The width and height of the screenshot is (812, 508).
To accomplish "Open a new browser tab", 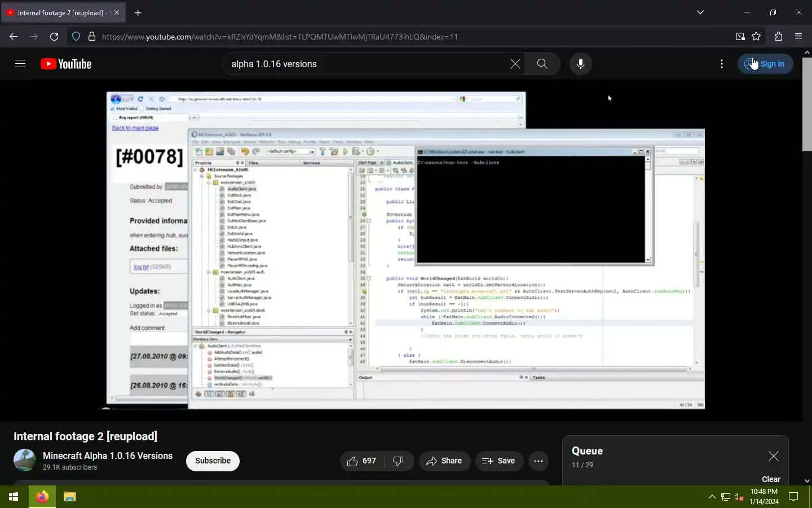I will [x=138, y=12].
